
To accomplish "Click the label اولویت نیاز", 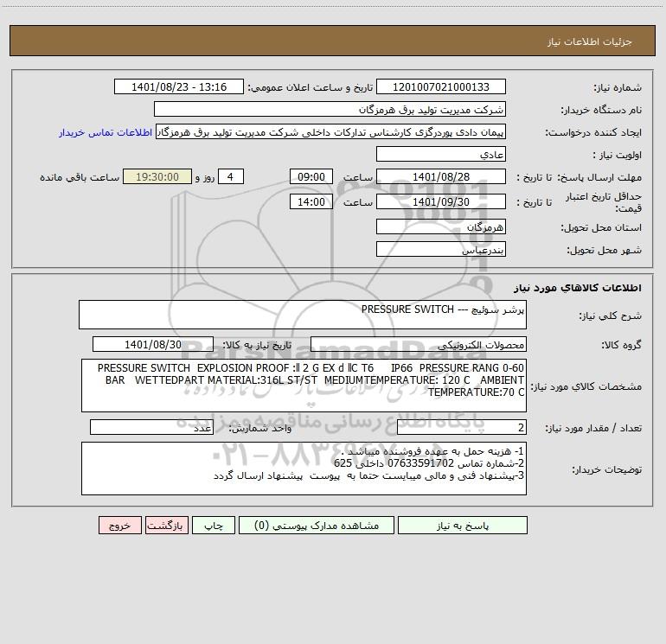I will (x=618, y=155).
